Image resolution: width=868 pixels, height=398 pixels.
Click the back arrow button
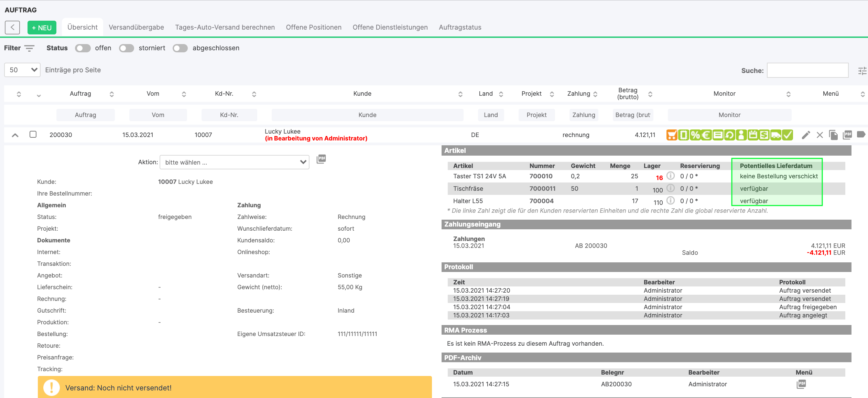12,27
